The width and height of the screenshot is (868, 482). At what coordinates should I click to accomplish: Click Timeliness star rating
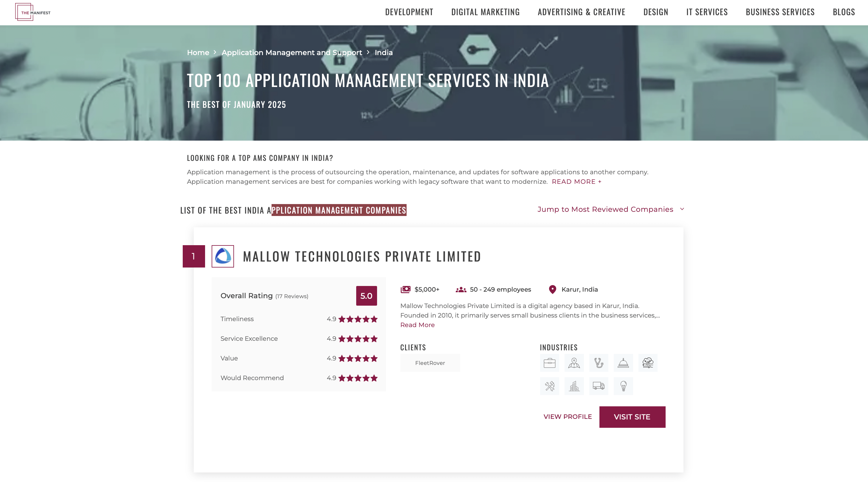358,319
